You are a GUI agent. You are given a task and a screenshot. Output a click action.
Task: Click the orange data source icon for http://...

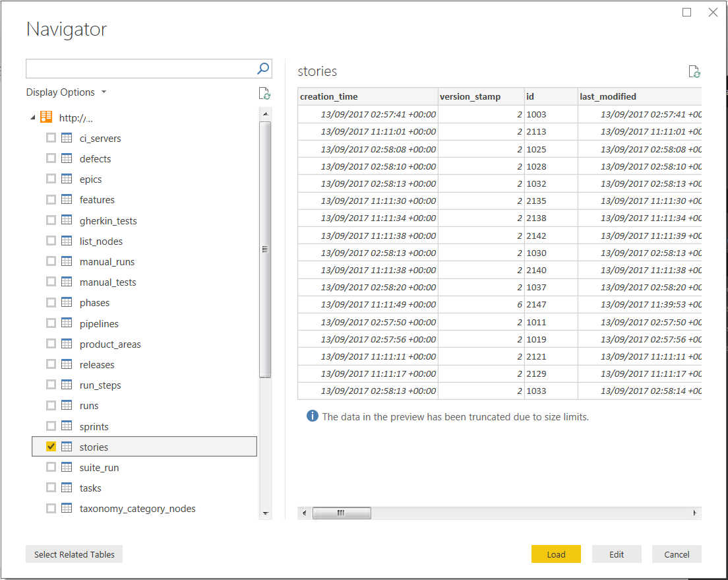46,117
